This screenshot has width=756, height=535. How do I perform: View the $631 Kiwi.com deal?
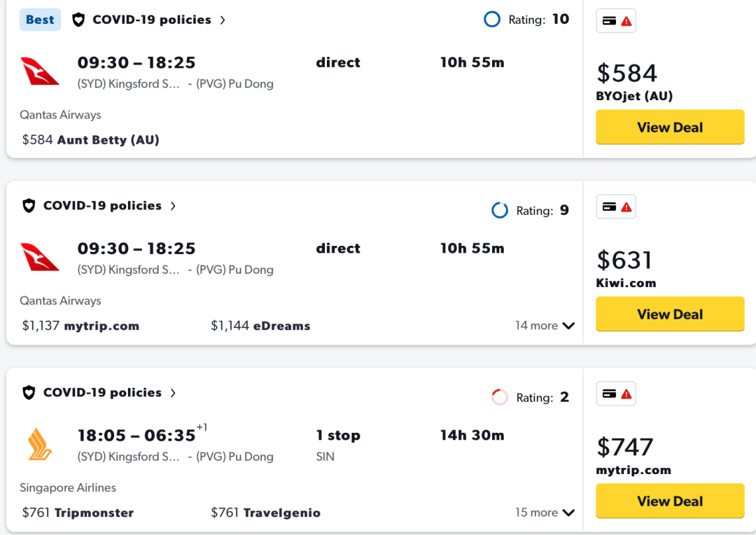click(x=670, y=314)
